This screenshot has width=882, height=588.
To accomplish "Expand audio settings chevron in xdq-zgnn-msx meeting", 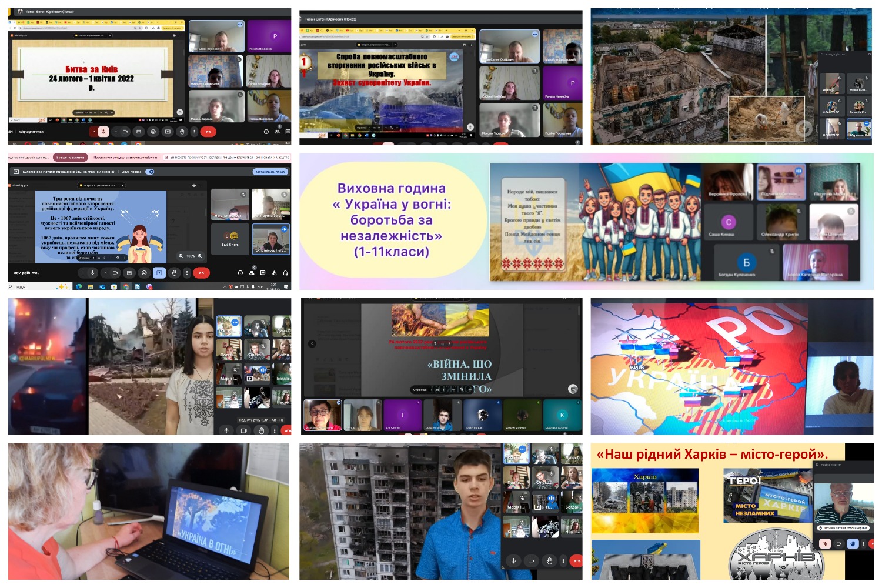I will point(93,132).
